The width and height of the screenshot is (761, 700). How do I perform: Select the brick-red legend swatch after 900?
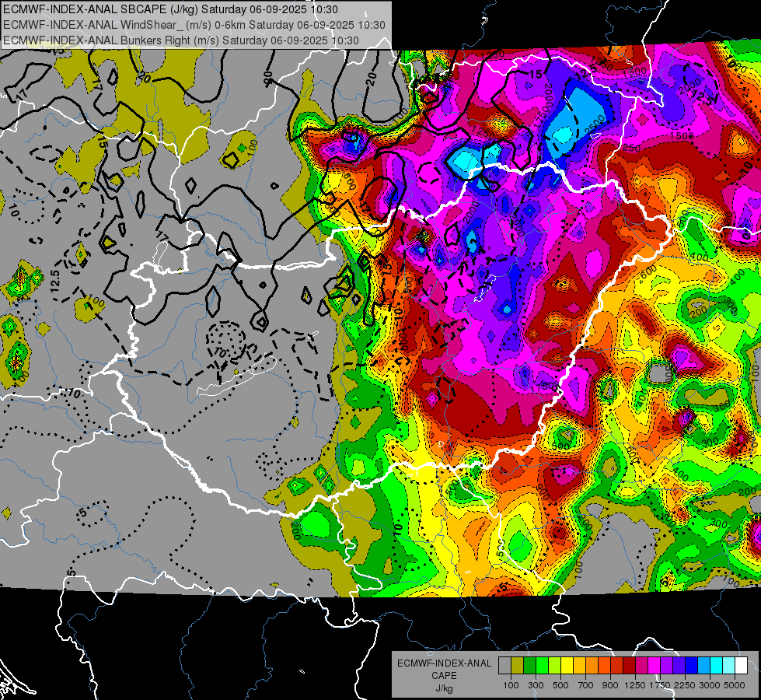(x=617, y=666)
